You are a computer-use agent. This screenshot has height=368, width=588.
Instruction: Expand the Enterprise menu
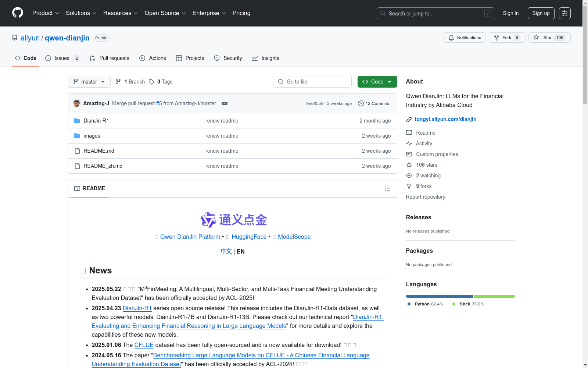(209, 13)
